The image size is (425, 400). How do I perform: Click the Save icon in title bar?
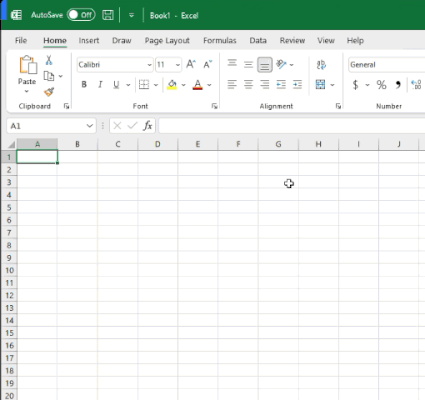(108, 15)
